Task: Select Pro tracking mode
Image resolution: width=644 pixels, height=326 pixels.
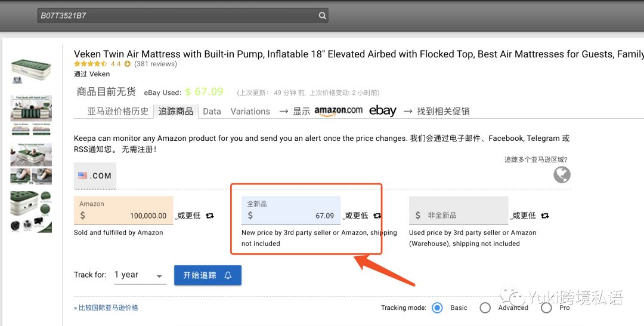Action: tap(546, 308)
